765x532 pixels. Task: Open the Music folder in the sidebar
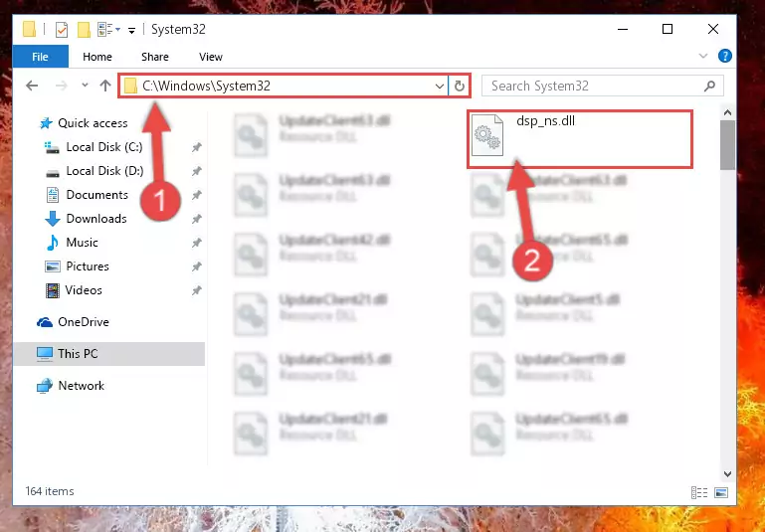82,243
